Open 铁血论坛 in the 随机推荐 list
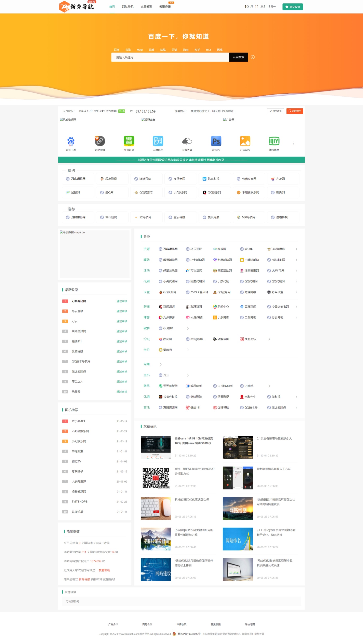Image resolution: width=363 pixels, height=644 pixels. (x=77, y=512)
